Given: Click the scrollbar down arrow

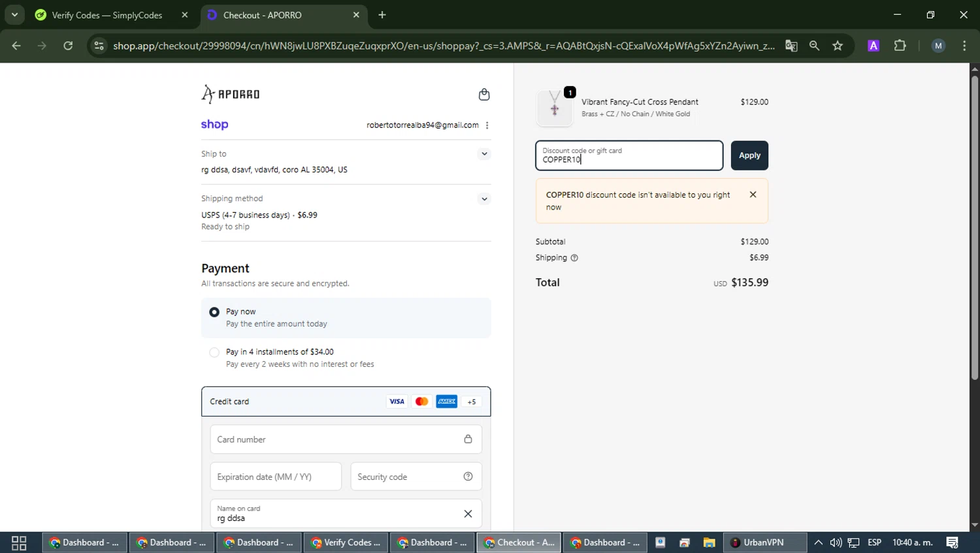Looking at the screenshot, I should pyautogui.click(x=974, y=525).
